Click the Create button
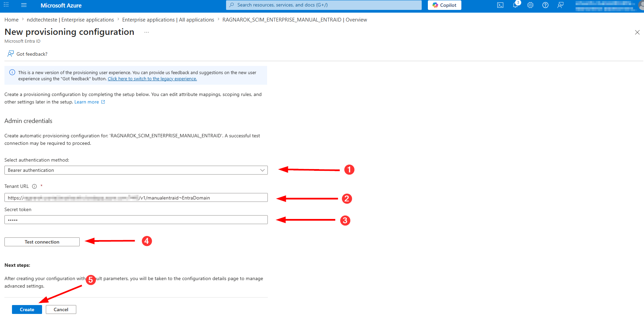Screen dimensions: 644x317 (27, 309)
